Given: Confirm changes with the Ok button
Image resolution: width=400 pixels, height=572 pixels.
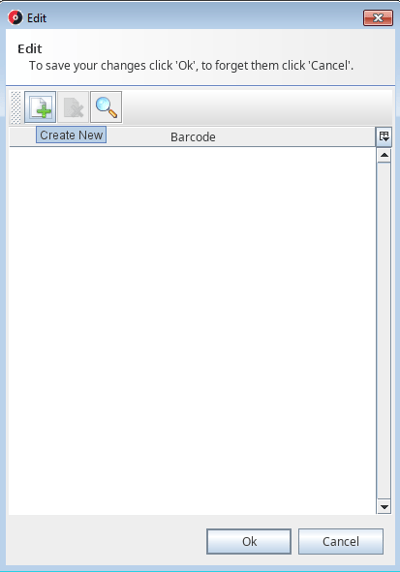Looking at the screenshot, I should 249,541.
